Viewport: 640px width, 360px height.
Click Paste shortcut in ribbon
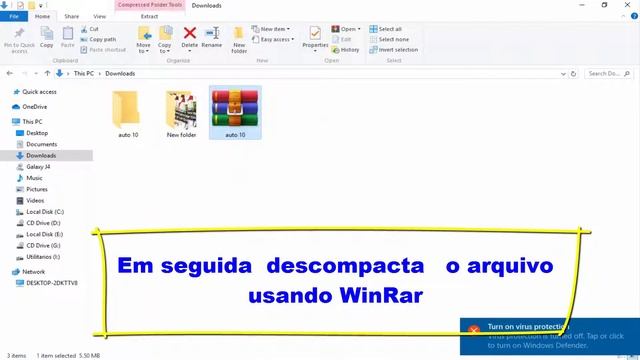103,50
